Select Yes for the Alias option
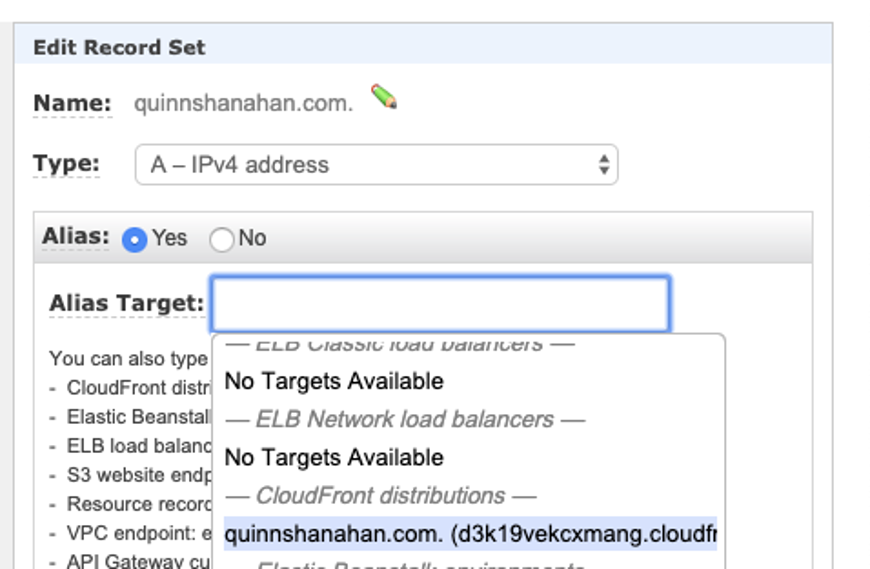The height and width of the screenshot is (569, 870). coord(135,239)
